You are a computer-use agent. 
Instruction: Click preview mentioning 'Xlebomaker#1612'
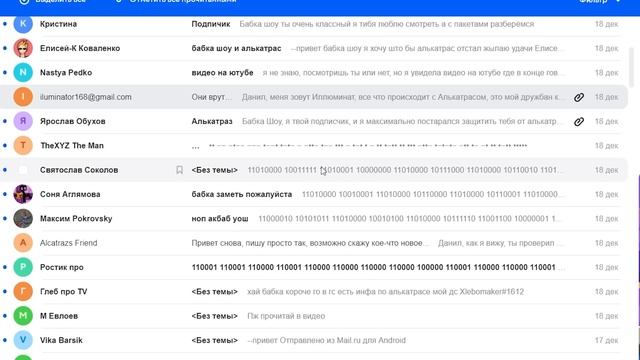(385, 292)
